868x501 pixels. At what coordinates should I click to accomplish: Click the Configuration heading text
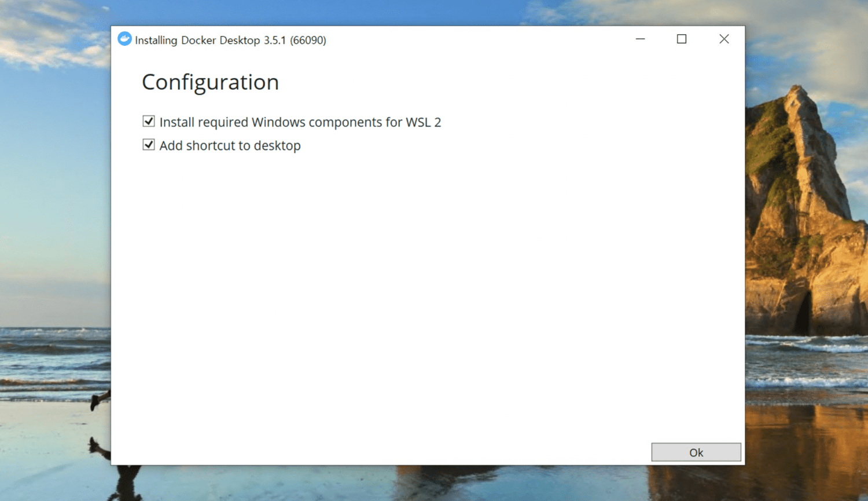point(211,82)
